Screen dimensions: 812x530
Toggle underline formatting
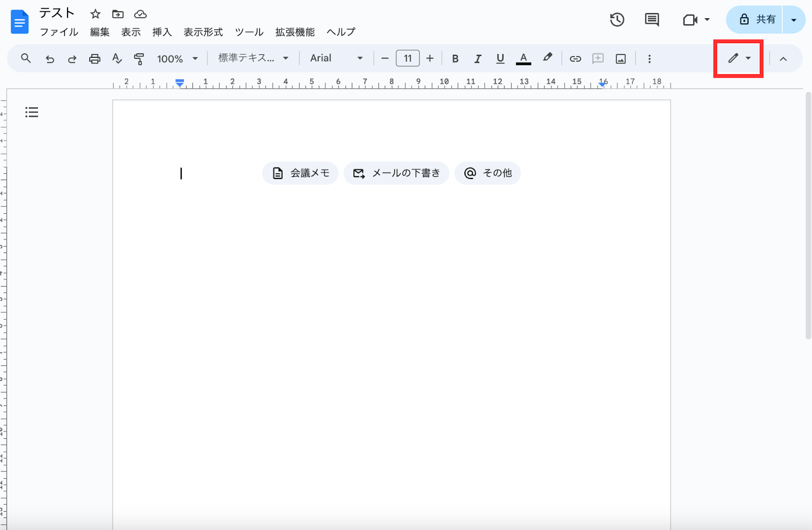pos(500,59)
